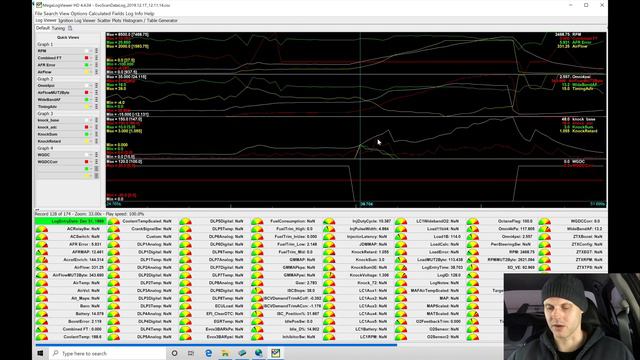Click the green color swatch for AFR Error
The image size is (640, 360).
pos(86,65)
